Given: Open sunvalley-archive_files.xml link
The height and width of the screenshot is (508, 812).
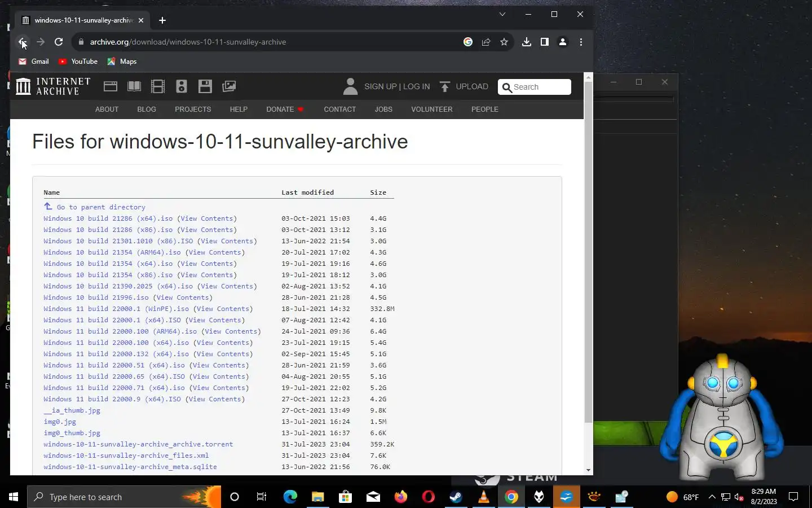Looking at the screenshot, I should [x=126, y=456].
